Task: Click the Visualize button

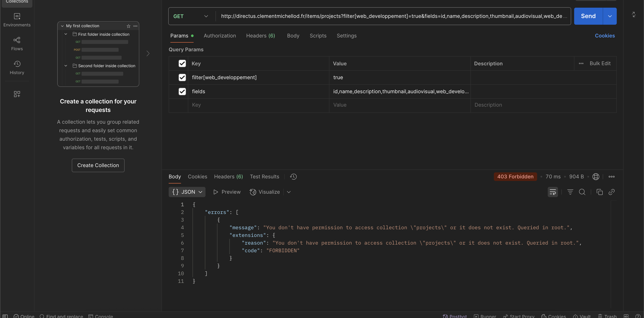Action: point(265,192)
